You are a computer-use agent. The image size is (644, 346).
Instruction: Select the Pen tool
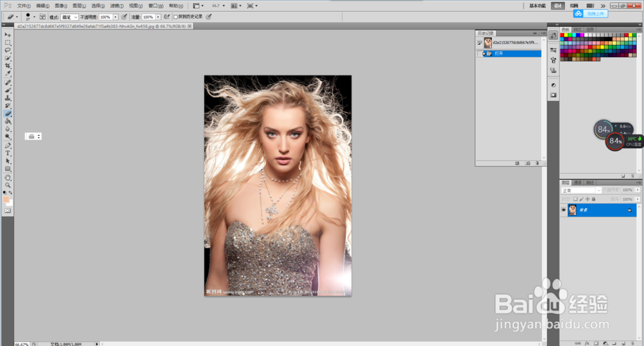coord(7,145)
